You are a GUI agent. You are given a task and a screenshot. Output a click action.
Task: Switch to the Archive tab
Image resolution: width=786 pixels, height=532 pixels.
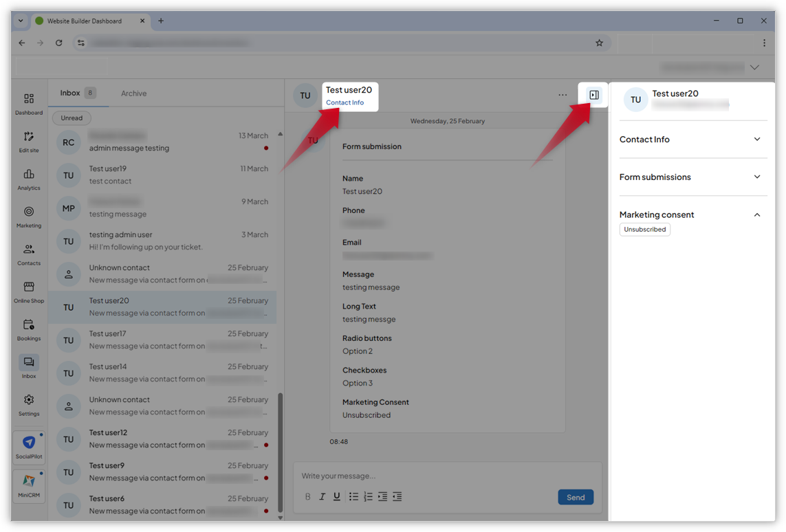coord(133,93)
